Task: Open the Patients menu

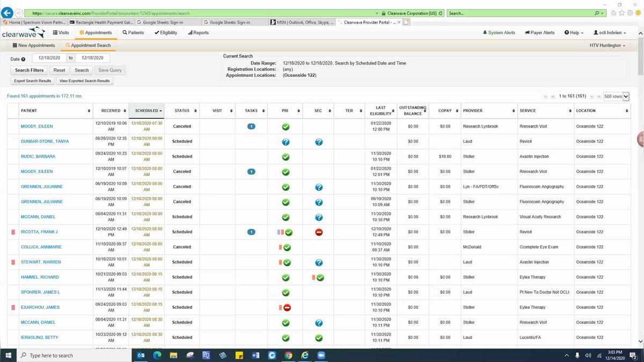Action: coord(133,33)
